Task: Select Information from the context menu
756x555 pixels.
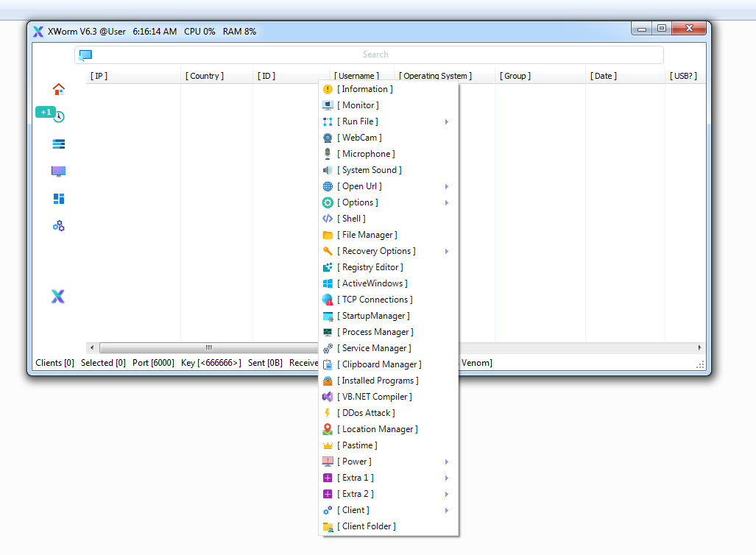Action: pos(364,88)
